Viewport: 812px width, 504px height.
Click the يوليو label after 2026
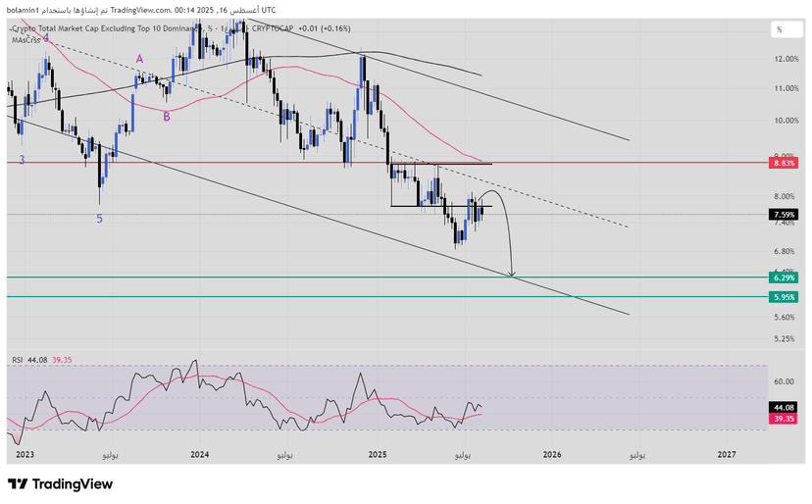pos(637,455)
